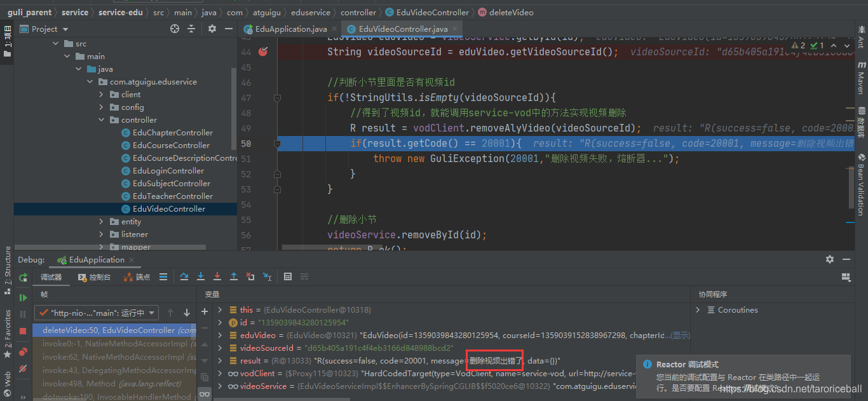Add a new watch with plus icon

coord(205,311)
